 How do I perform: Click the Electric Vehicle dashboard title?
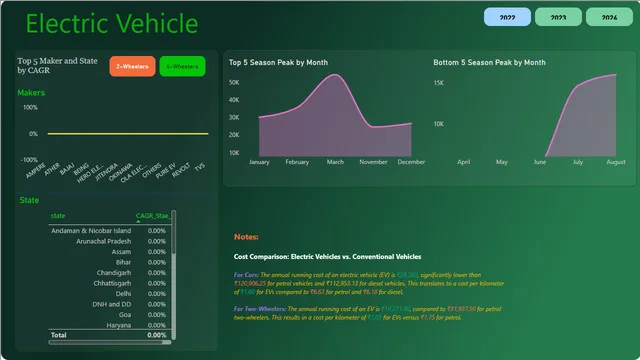112,23
